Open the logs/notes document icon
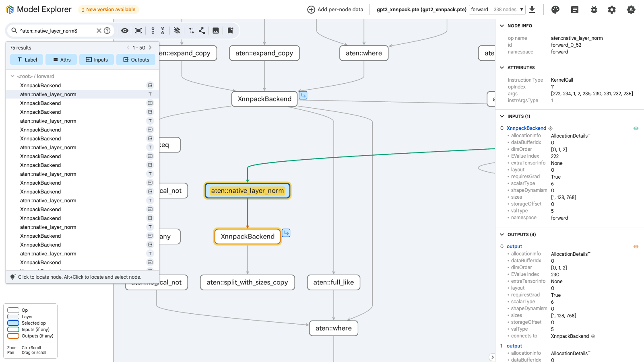644x362 pixels. click(575, 10)
